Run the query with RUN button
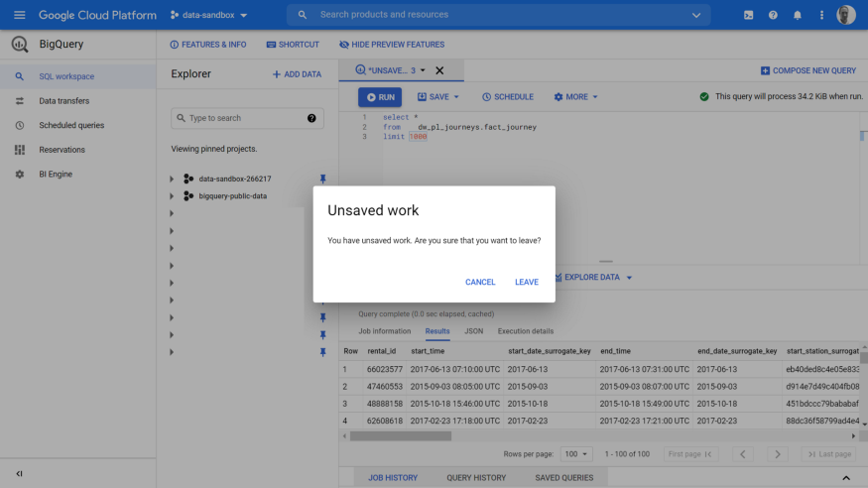868x488 pixels. pyautogui.click(x=380, y=97)
